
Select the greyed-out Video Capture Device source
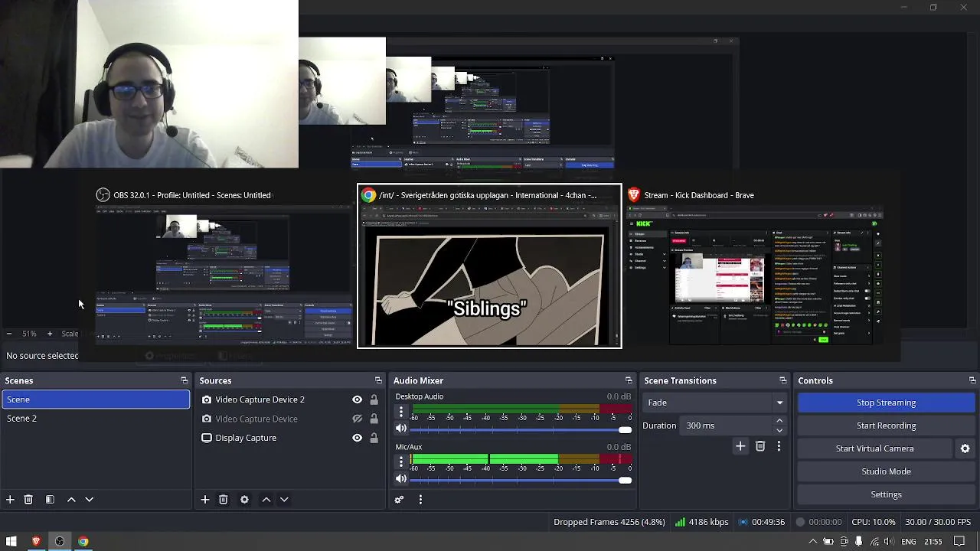click(256, 419)
